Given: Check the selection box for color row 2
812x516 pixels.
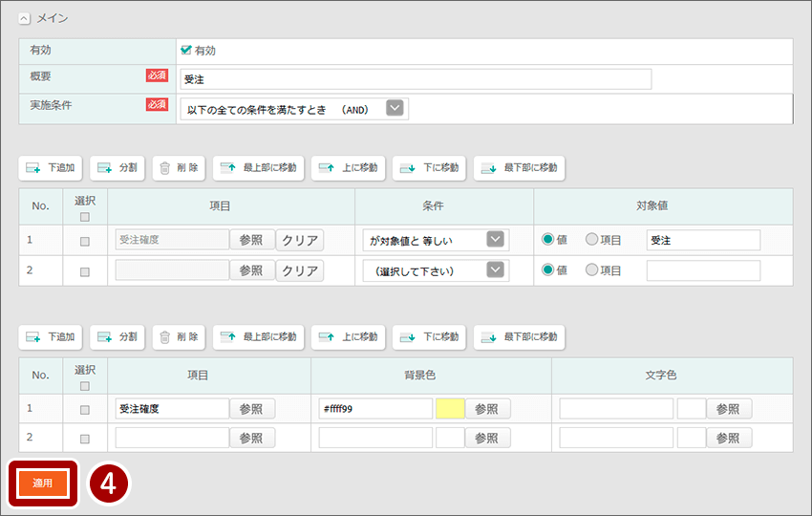Looking at the screenshot, I should pyautogui.click(x=85, y=440).
